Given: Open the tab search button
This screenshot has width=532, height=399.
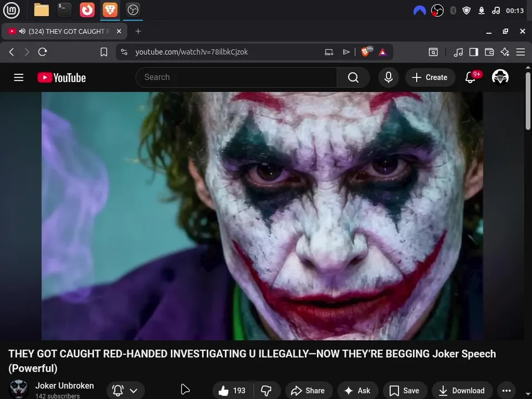Looking at the screenshot, I should pos(433,52).
